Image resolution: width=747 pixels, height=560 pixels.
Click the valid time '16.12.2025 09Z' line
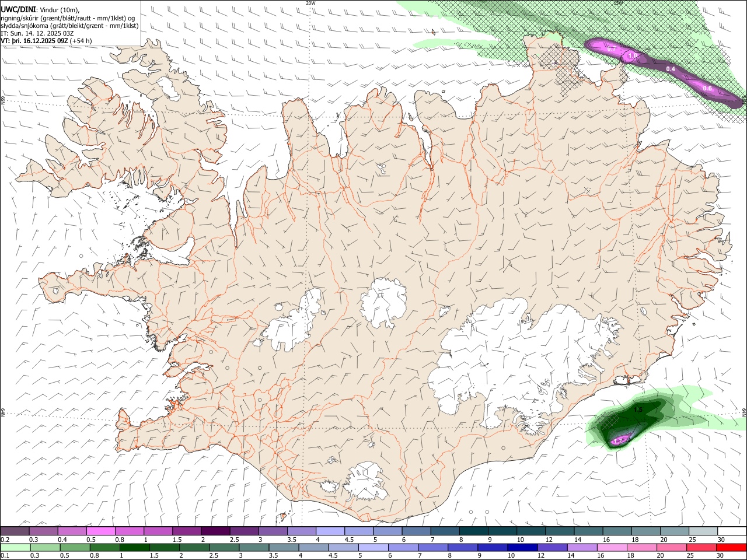click(x=46, y=41)
